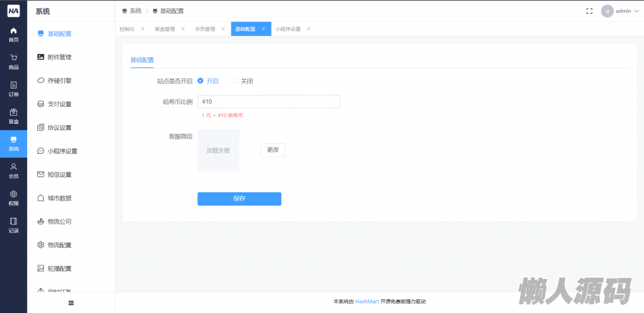644x313 pixels.
Task: Click the 更改 change button
Action: coord(272,150)
